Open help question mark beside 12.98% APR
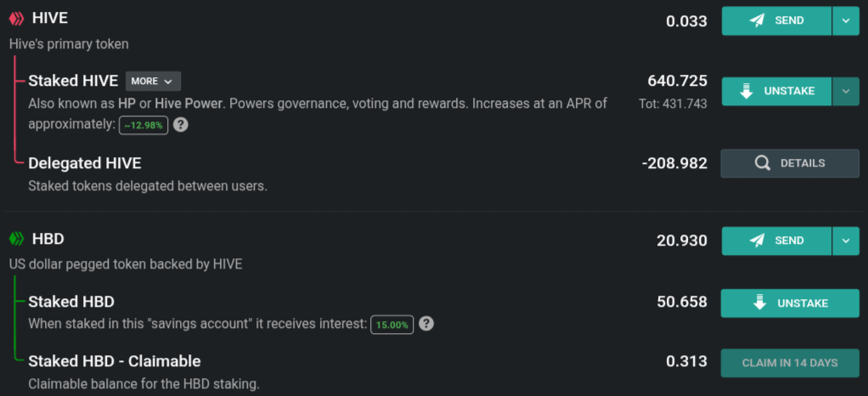Viewport: 868px width, 396px height. pyautogui.click(x=180, y=125)
